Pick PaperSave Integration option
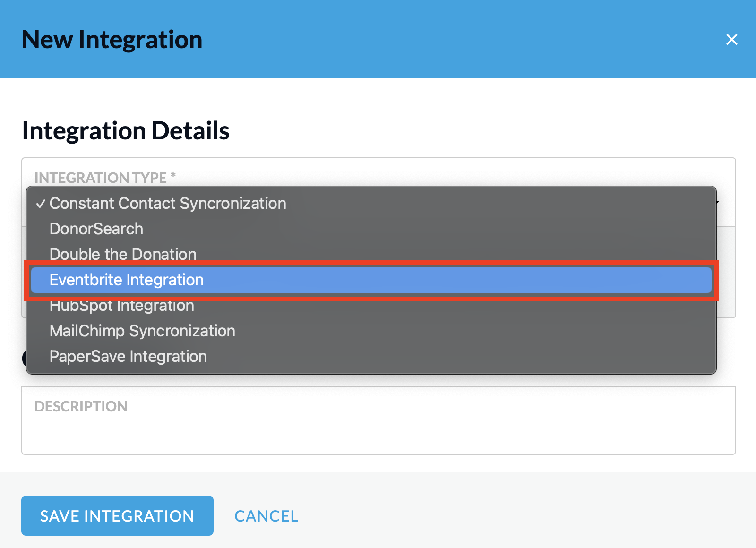The width and height of the screenshot is (756, 548). pos(371,356)
